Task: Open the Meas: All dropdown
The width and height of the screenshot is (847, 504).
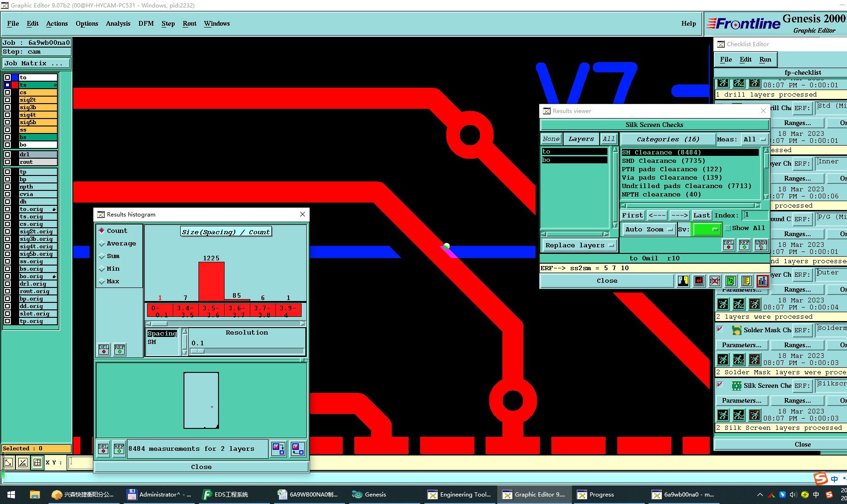Action: [755, 139]
